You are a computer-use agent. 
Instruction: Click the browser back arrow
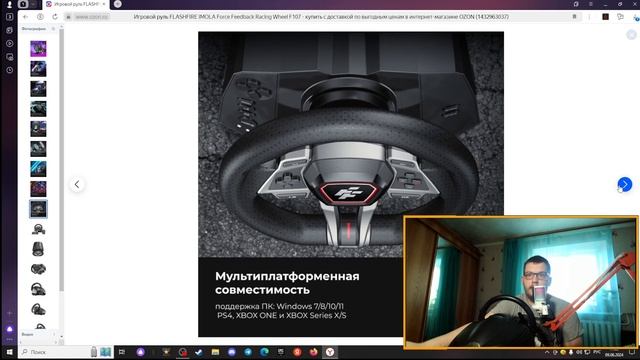pyautogui.click(x=26, y=17)
